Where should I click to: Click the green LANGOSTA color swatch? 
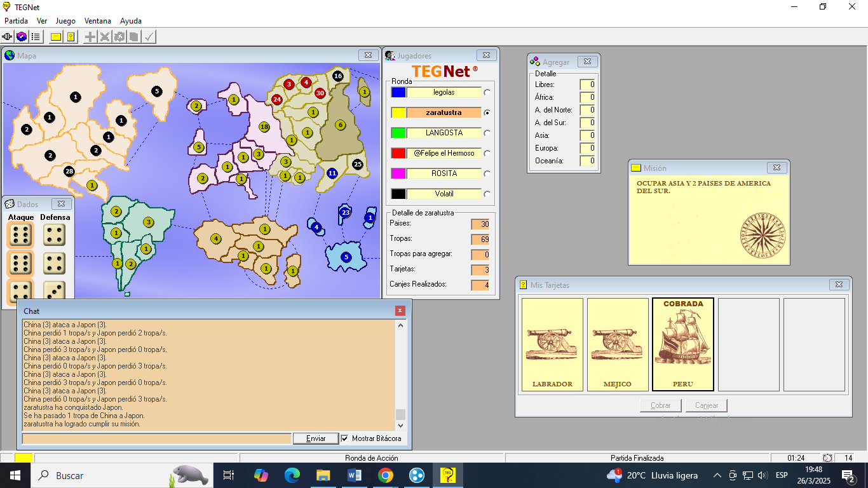click(398, 133)
